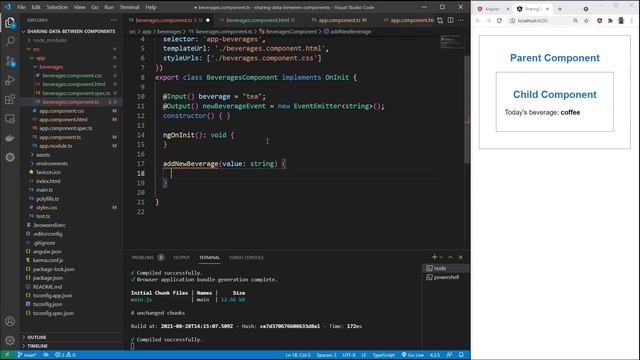Open Chrome extensions puzzle icon
The height and width of the screenshot is (360, 640).
point(610,20)
